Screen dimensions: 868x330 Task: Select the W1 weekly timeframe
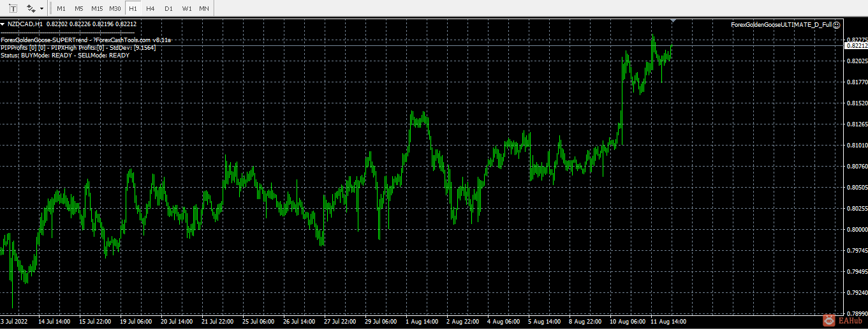[186, 8]
